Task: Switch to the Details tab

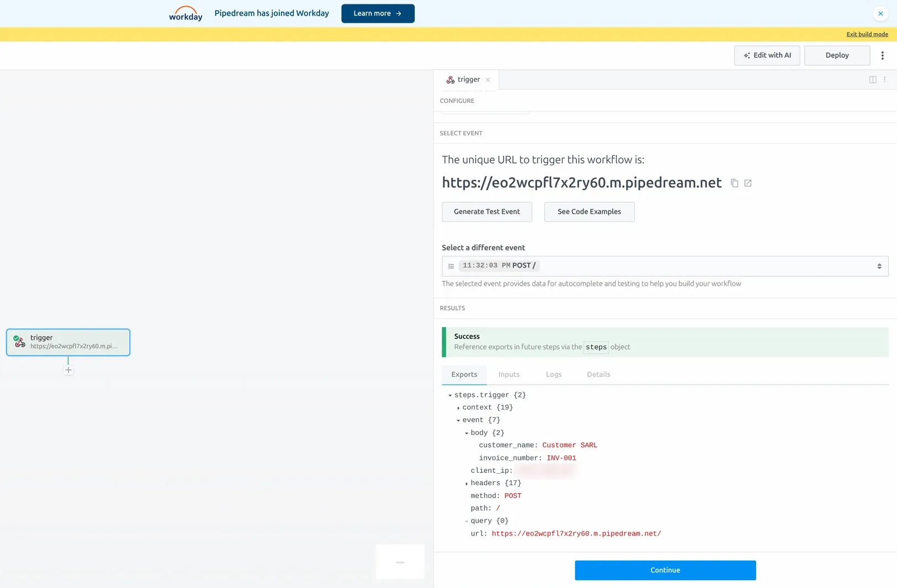Action: point(598,375)
